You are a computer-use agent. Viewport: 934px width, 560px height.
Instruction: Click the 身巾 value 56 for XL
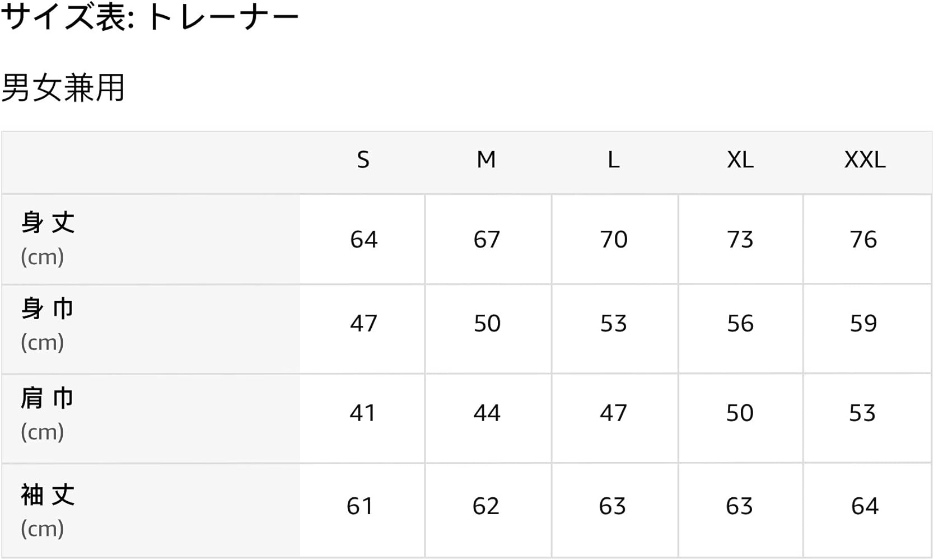(x=740, y=324)
